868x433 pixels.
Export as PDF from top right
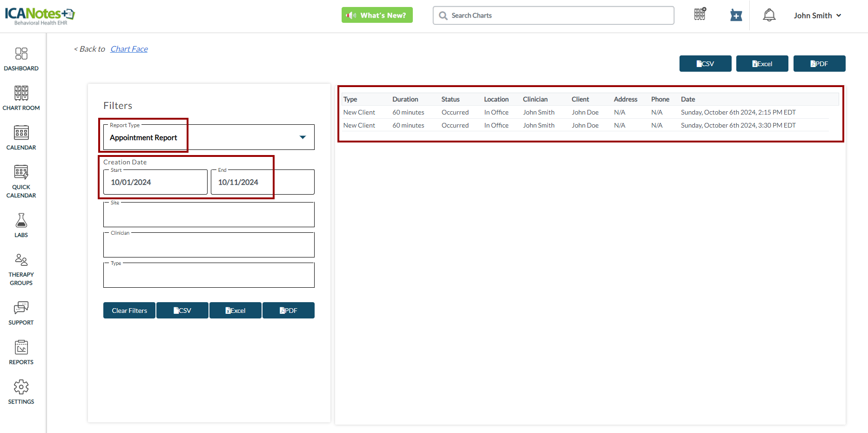[819, 64]
